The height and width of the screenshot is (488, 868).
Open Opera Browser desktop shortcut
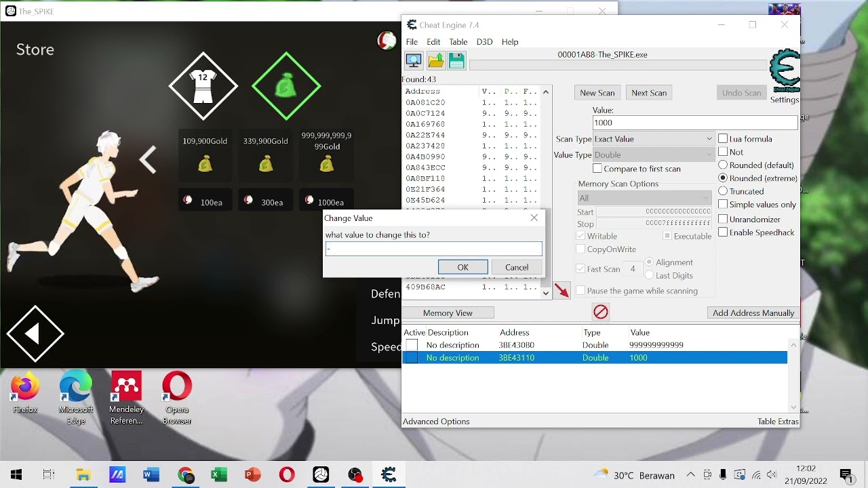177,398
